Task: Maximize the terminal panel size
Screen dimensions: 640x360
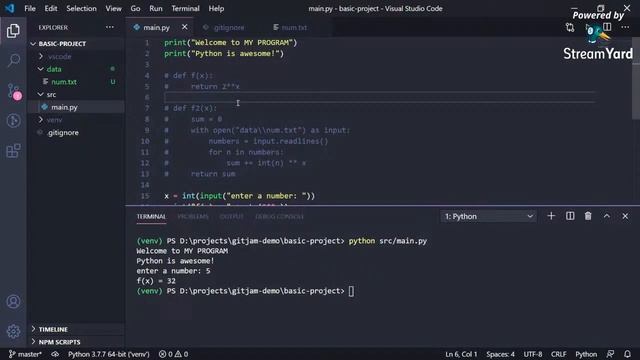Action: coord(607,216)
